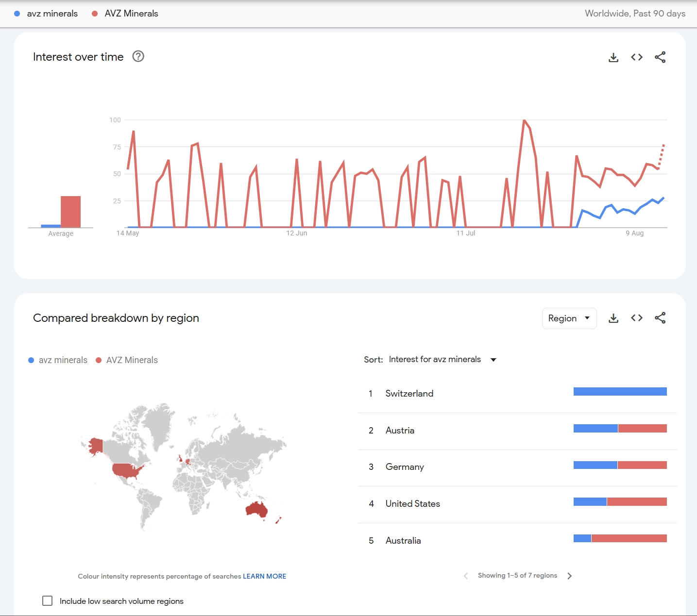Share the Interest over time chart
Image resolution: width=697 pixels, height=616 pixels.
coord(660,57)
